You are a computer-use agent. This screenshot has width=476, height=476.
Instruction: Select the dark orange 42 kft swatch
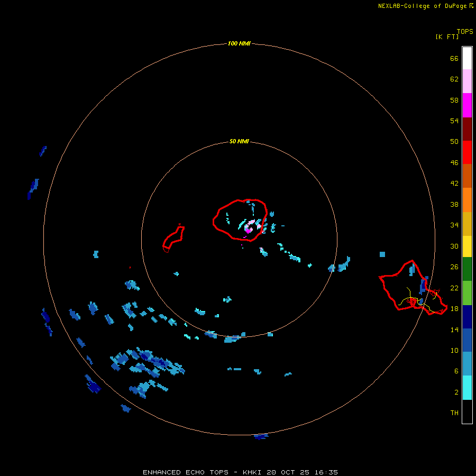tap(467, 176)
